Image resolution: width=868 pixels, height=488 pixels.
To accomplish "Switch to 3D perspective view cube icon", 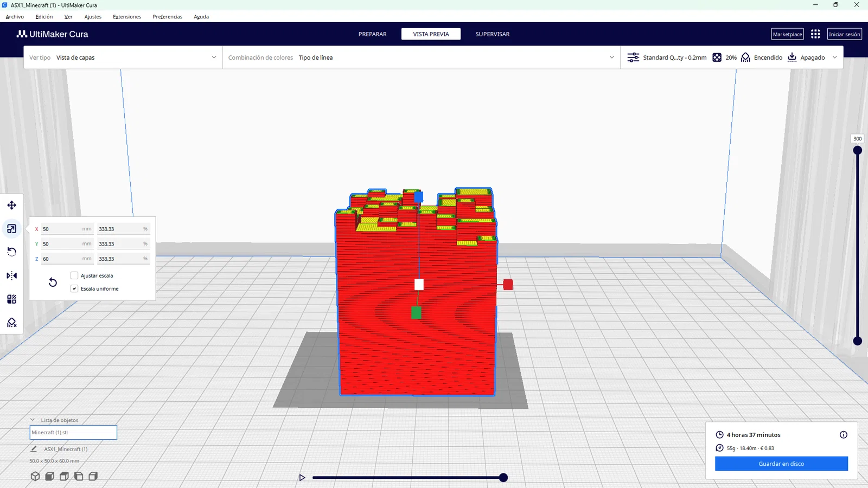I will (35, 476).
